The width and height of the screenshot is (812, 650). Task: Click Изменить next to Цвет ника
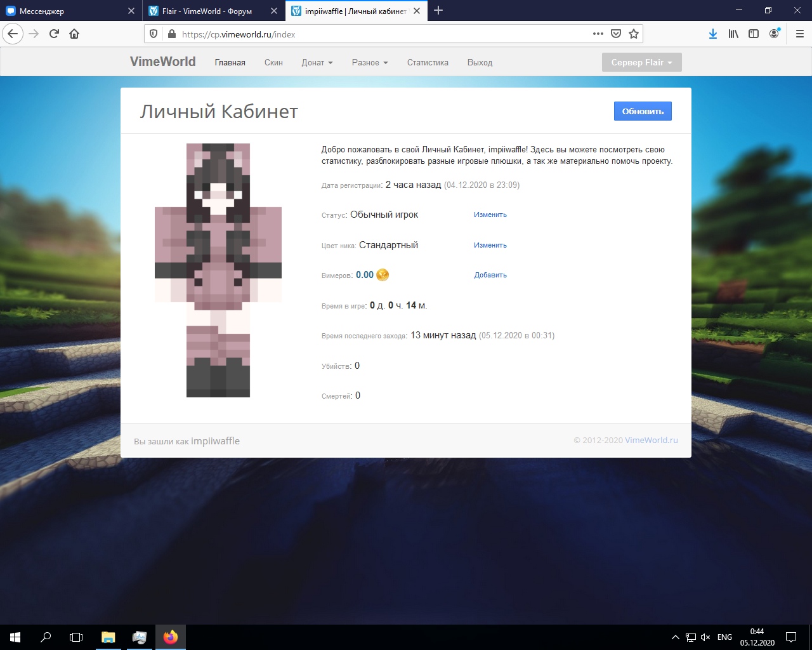(490, 245)
